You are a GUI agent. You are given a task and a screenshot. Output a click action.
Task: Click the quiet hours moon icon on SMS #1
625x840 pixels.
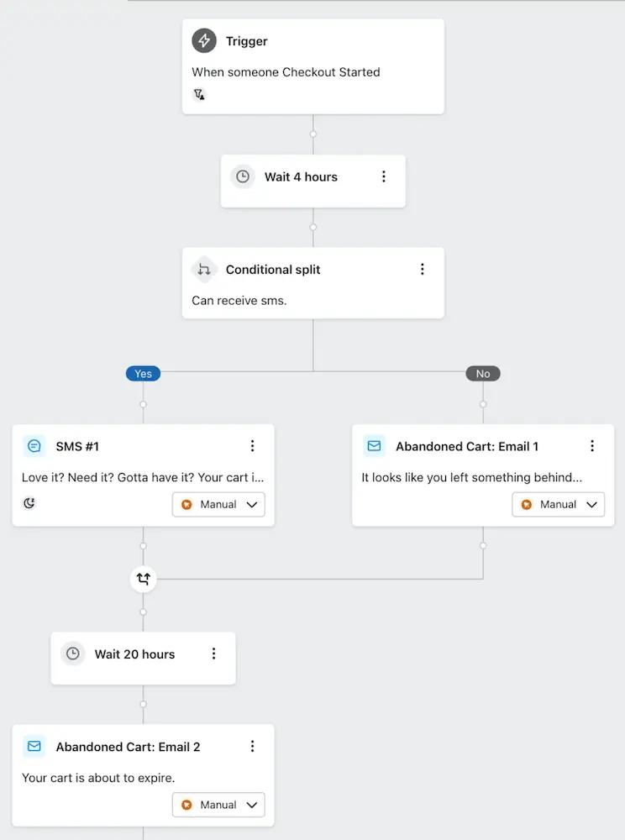pyautogui.click(x=29, y=502)
